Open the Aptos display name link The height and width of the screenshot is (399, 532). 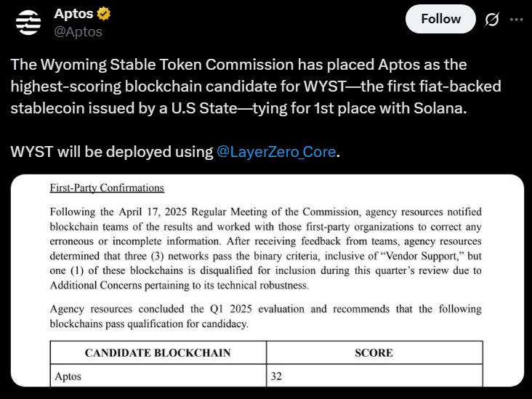coord(73,14)
